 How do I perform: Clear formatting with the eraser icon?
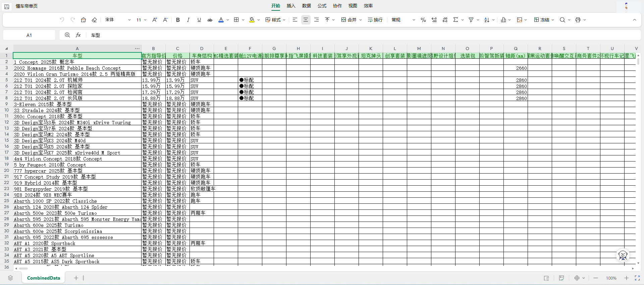click(94, 20)
